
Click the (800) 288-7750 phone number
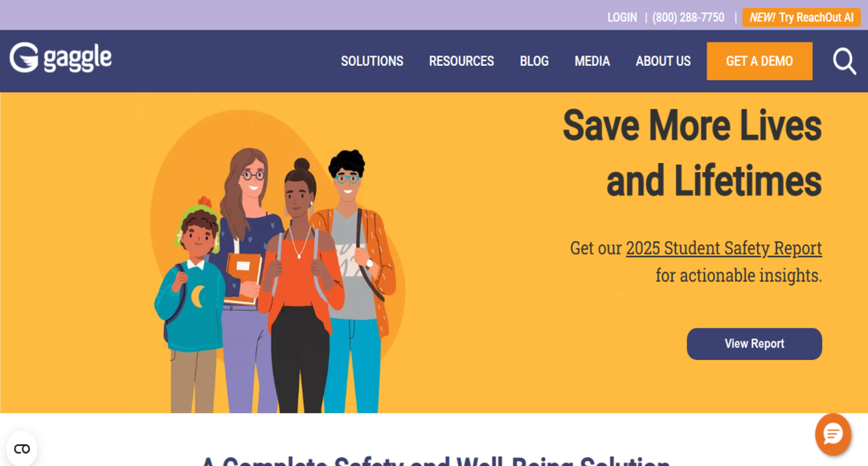click(688, 18)
